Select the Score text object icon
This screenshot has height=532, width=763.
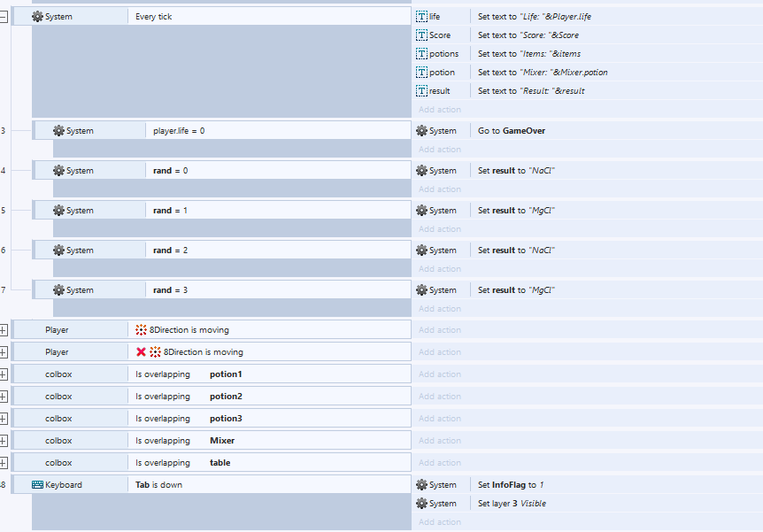coord(421,35)
